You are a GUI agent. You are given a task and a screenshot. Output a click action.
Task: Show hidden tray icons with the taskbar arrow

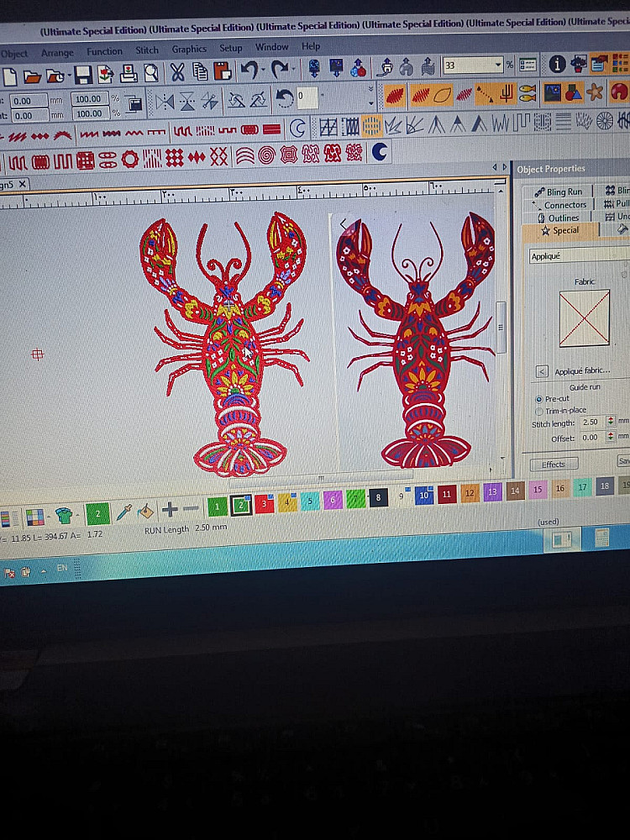click(44, 571)
